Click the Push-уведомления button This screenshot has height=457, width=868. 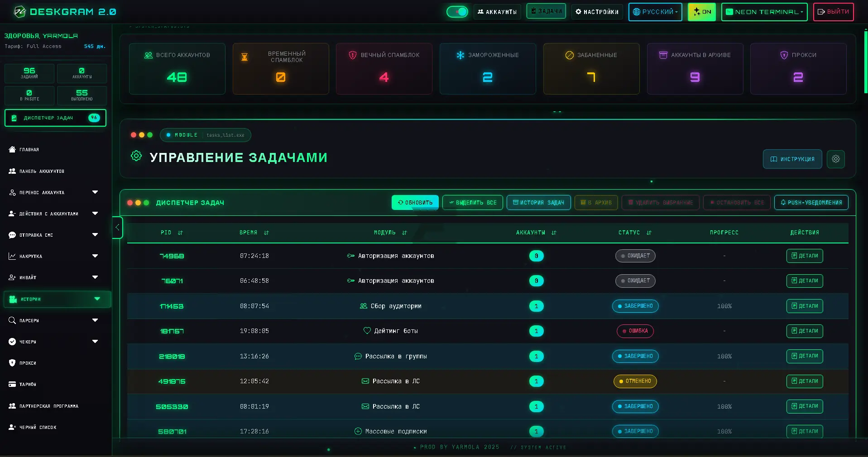click(x=811, y=203)
